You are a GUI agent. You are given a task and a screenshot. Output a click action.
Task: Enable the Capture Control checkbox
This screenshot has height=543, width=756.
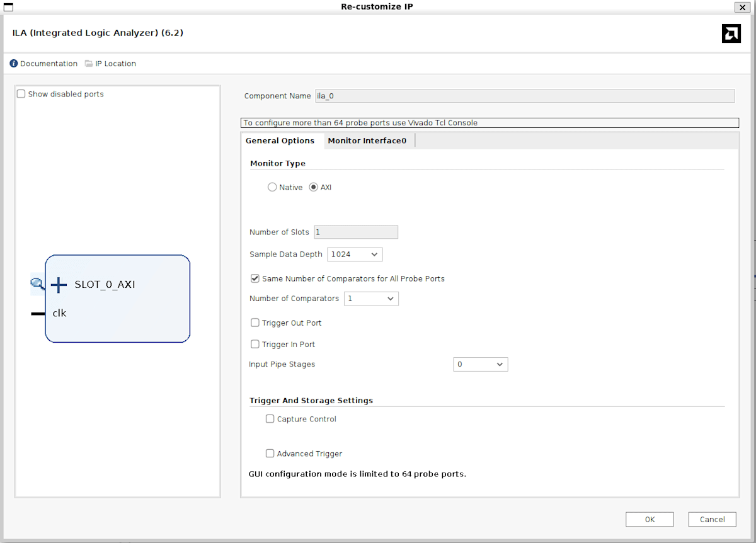pos(270,419)
